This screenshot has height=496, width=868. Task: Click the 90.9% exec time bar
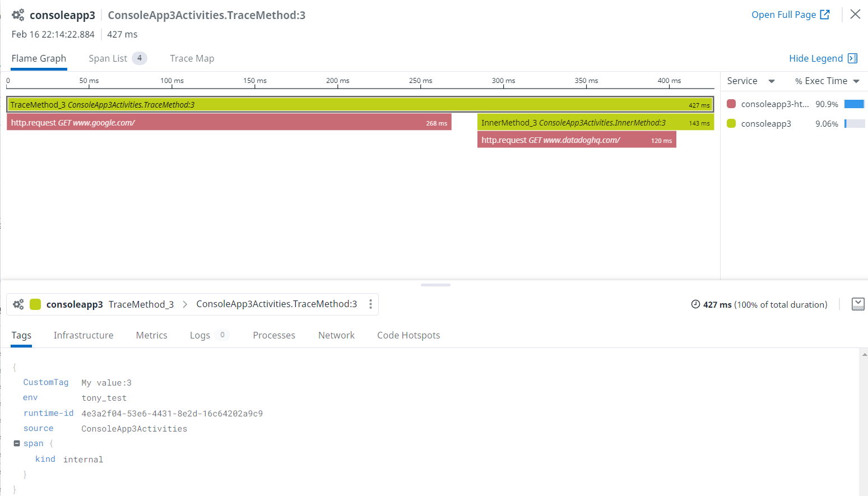click(x=855, y=104)
